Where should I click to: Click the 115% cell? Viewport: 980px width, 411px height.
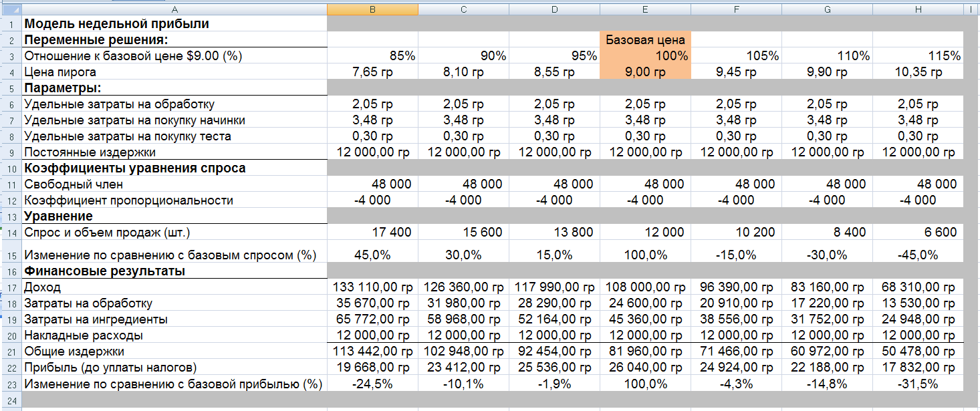(x=918, y=55)
